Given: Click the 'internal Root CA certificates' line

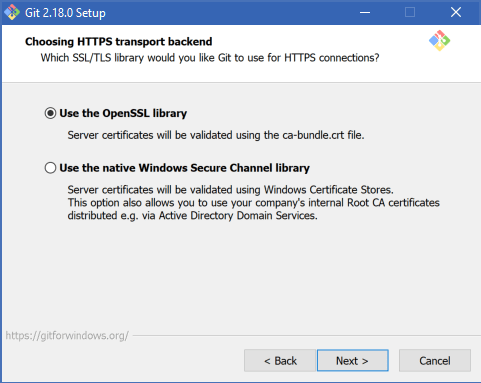Looking at the screenshot, I should (254, 203).
